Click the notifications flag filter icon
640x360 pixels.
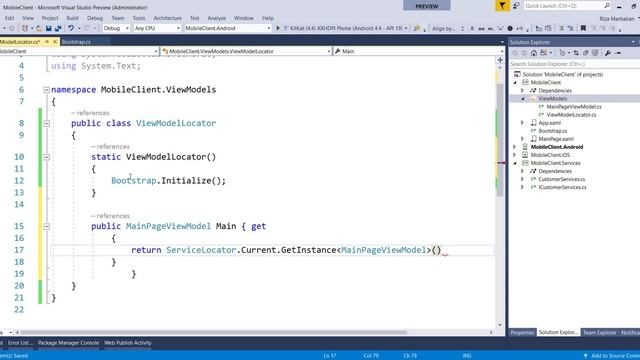[502, 6]
